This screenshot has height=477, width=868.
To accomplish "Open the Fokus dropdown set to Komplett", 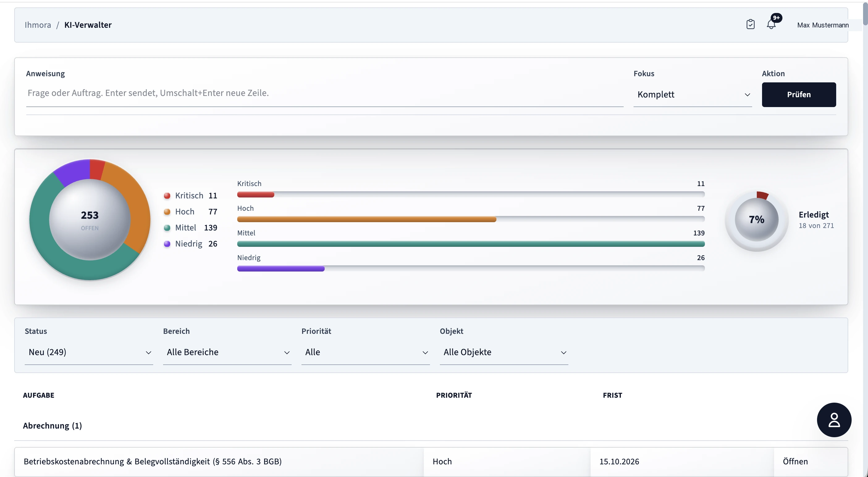I will 693,95.
